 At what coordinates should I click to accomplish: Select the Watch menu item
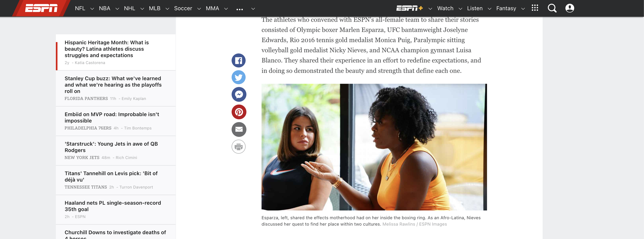pyautogui.click(x=445, y=8)
